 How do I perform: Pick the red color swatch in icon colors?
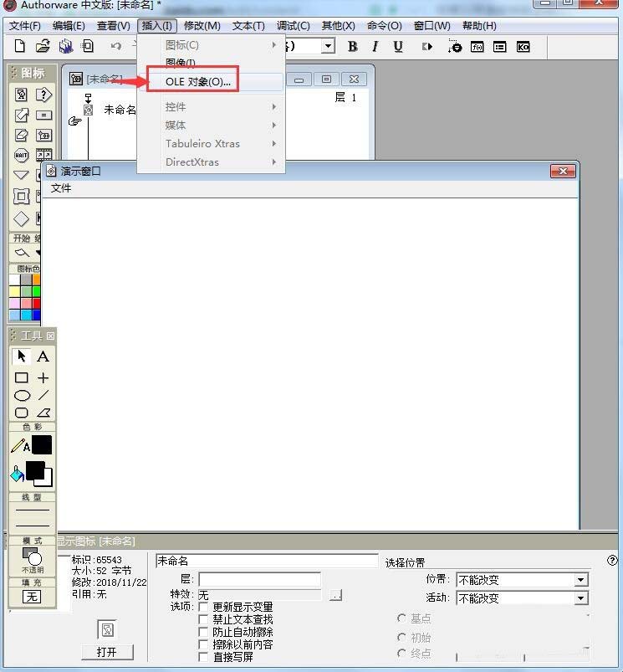37,303
